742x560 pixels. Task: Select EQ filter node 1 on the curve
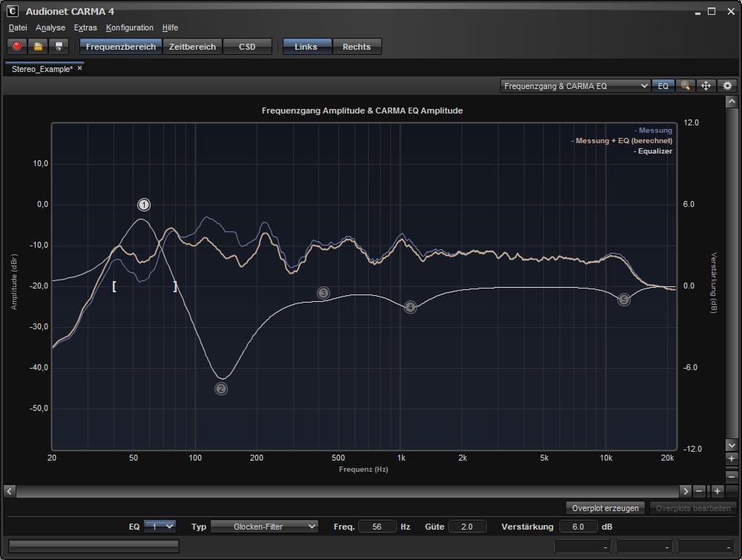coord(144,205)
